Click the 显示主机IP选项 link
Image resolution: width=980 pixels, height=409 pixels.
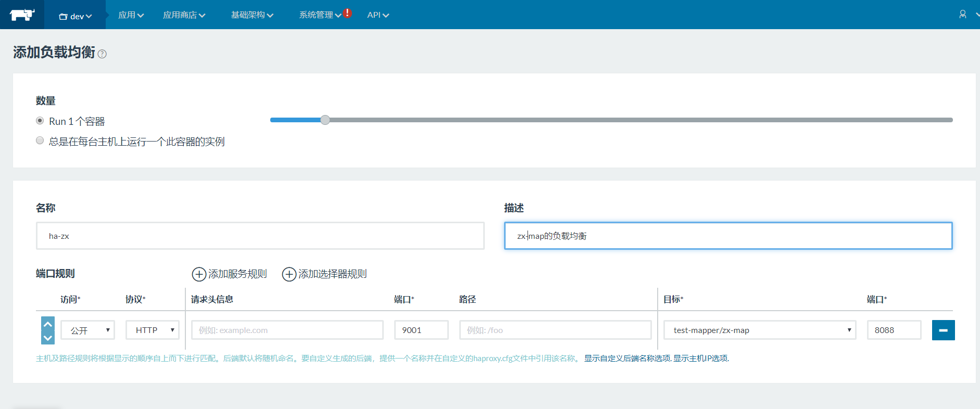(701, 359)
